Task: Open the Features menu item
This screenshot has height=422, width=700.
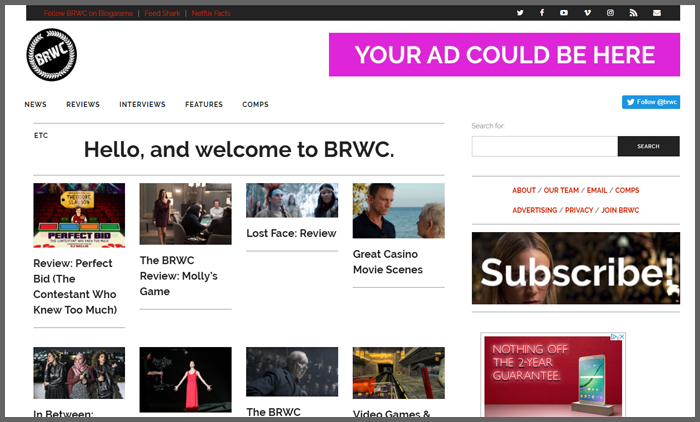Action: click(x=204, y=104)
